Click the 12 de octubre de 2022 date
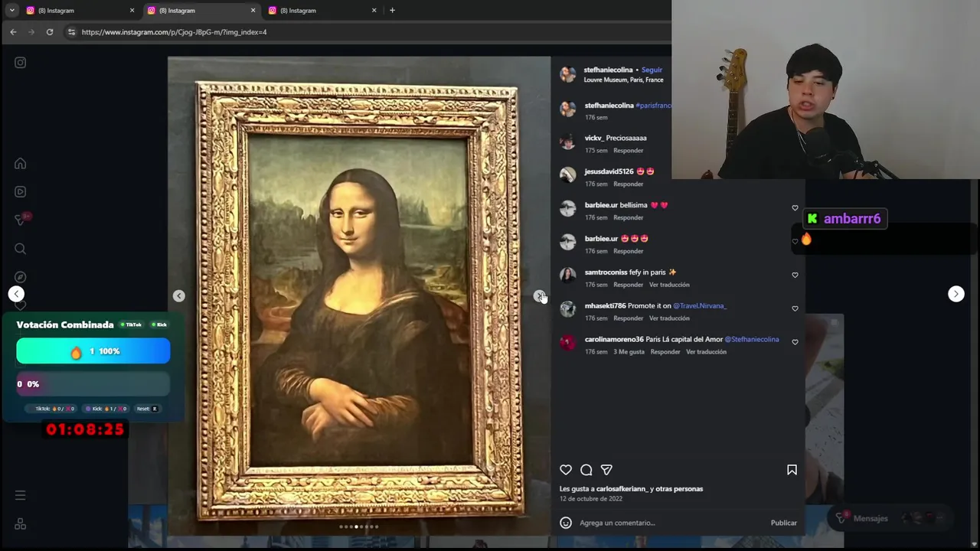 tap(591, 499)
